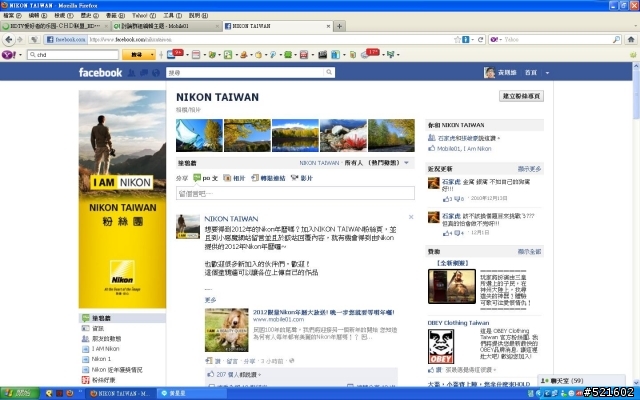Click the create fan page button

521,96
